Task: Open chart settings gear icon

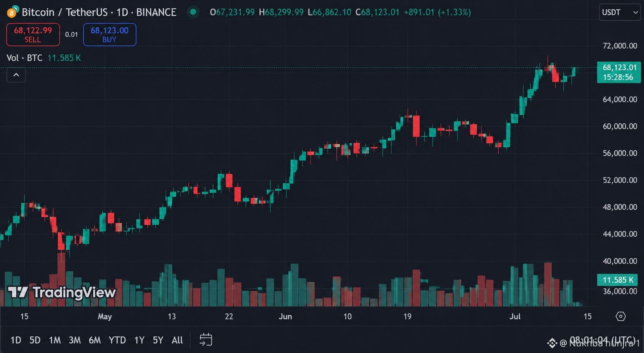Action: [620, 316]
